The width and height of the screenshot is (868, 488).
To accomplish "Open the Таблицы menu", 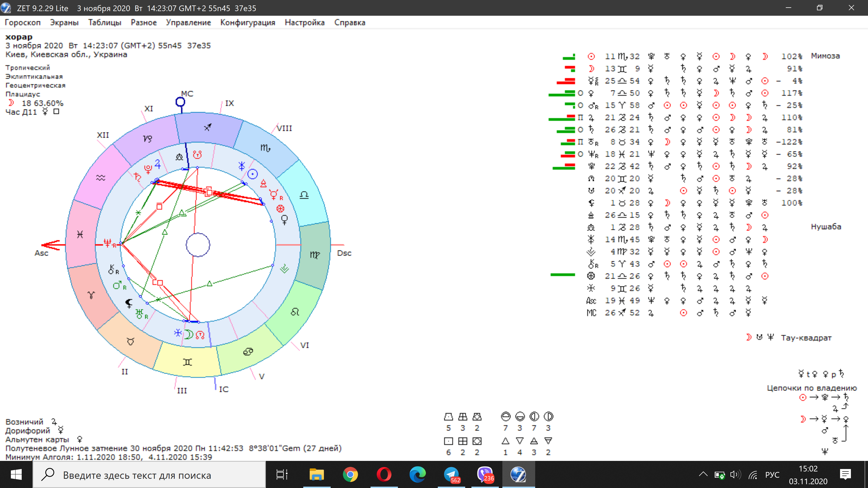I will (104, 23).
